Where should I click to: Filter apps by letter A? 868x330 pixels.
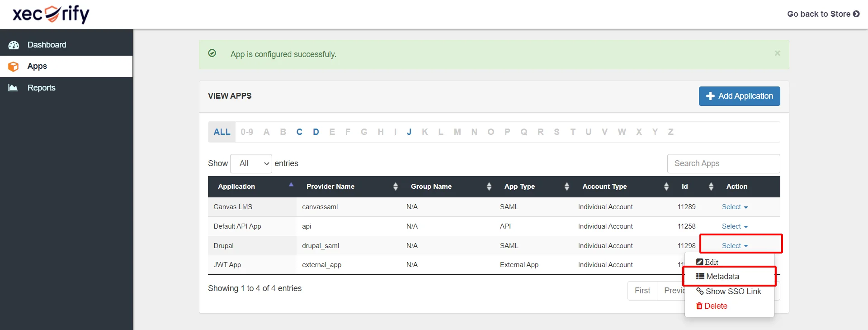(267, 132)
